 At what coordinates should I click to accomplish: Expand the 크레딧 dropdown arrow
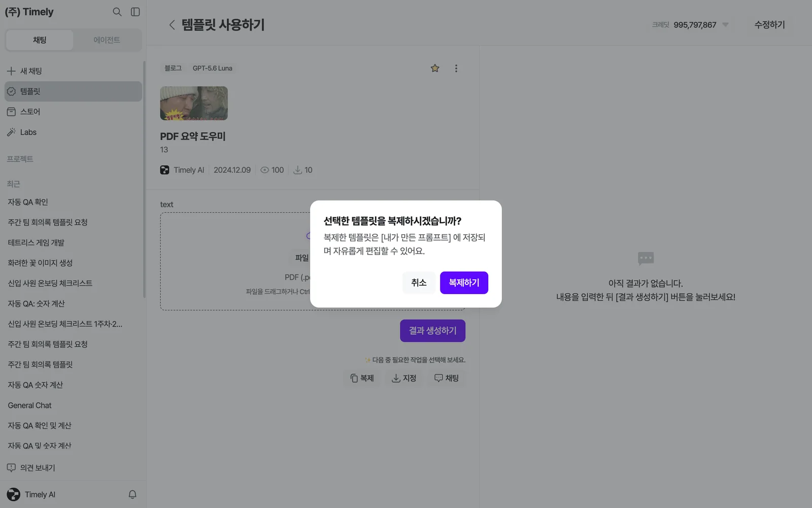point(726,25)
